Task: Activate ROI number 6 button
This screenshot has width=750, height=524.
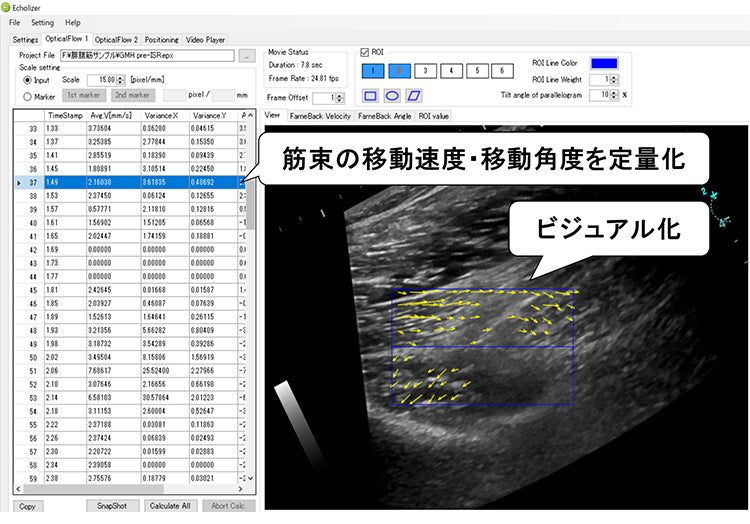Action: pos(502,71)
